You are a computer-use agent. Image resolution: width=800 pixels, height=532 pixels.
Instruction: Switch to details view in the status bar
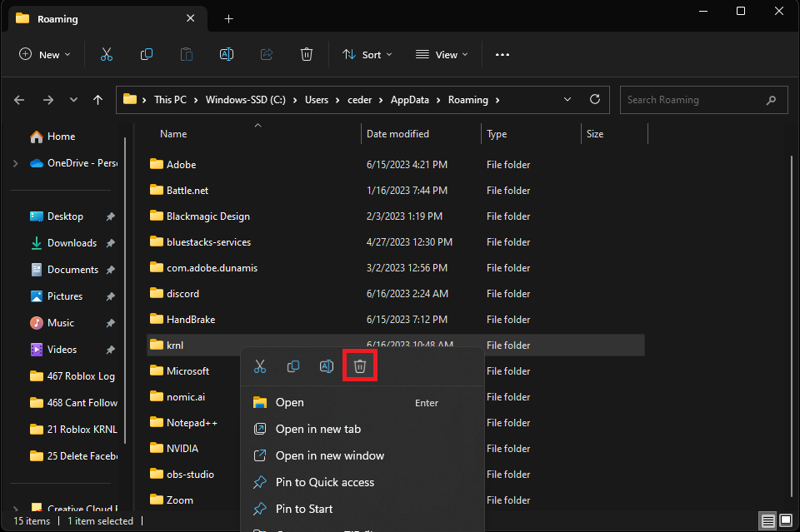click(767, 520)
